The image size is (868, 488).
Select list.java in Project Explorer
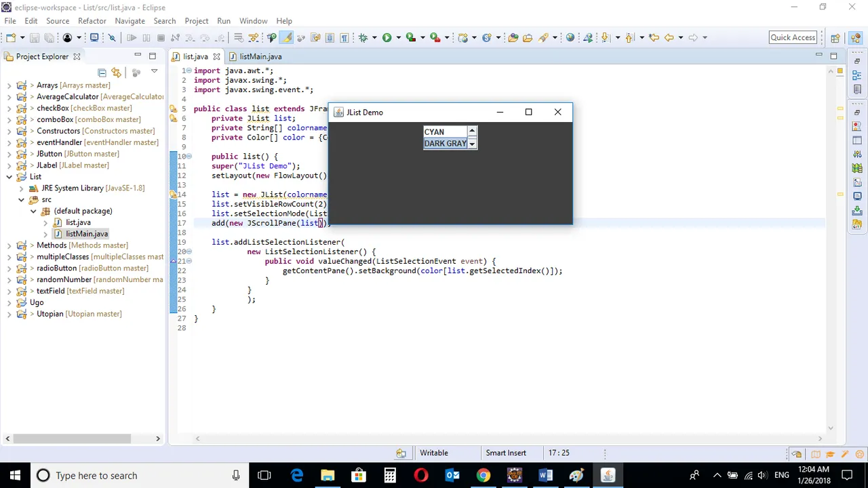pyautogui.click(x=78, y=222)
